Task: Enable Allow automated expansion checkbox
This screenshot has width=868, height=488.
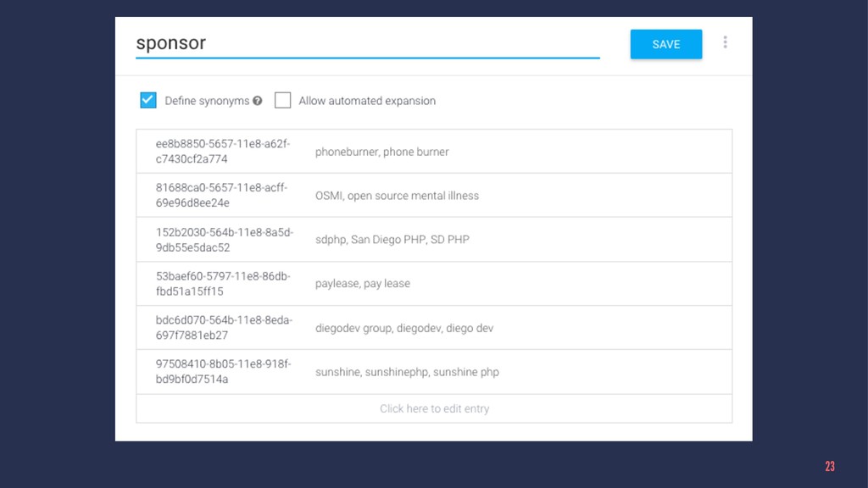Action: coord(282,100)
